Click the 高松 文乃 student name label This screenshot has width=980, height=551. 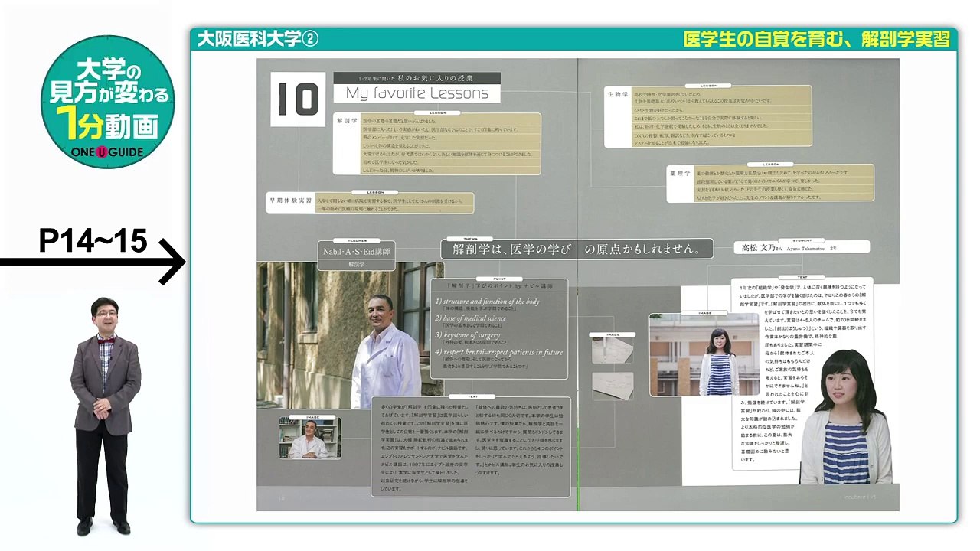801,247
